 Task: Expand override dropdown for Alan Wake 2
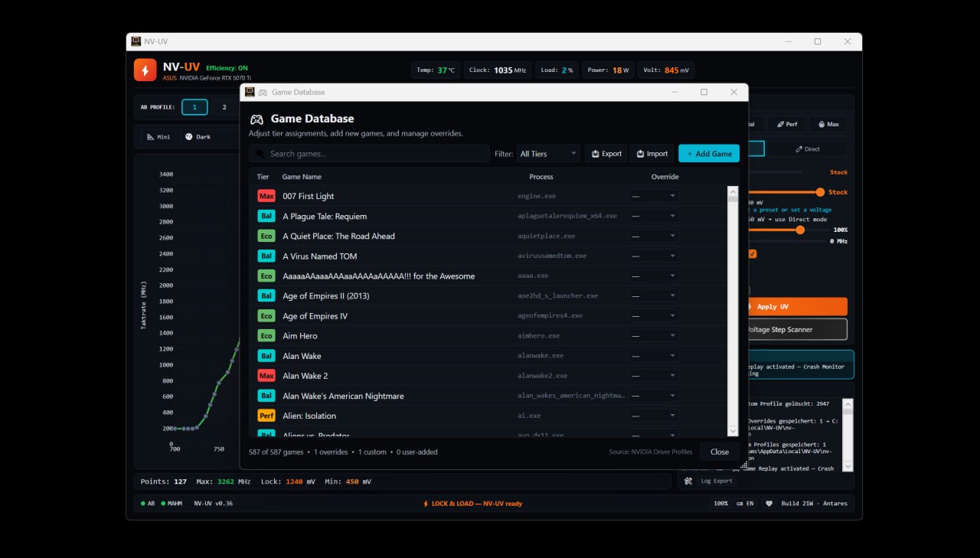(653, 376)
